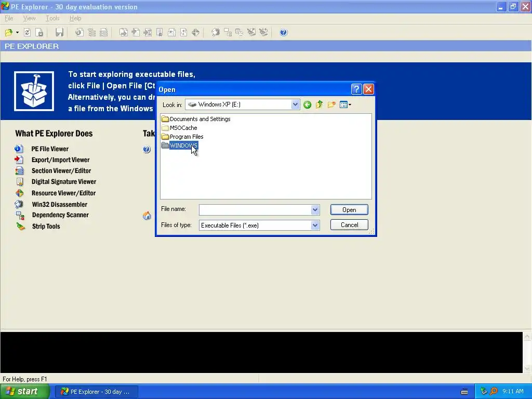Screen dimensions: 532x399
Task: Click the Resource Editor diamond toolbar icon
Action: point(195,33)
